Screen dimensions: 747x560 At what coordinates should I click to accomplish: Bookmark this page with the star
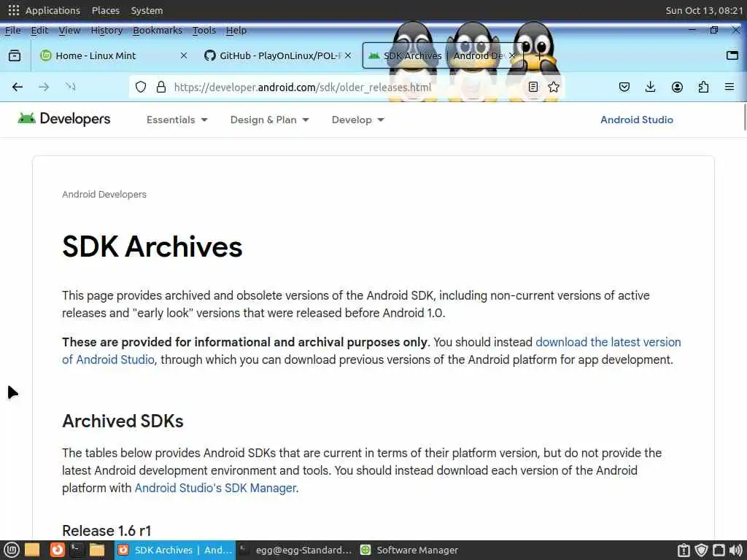(x=554, y=87)
